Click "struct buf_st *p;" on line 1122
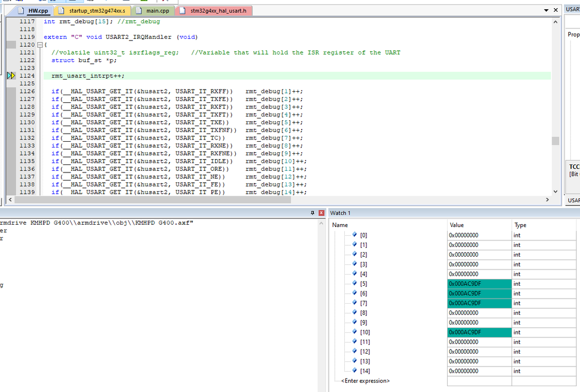This screenshot has height=392, width=580. click(84, 60)
